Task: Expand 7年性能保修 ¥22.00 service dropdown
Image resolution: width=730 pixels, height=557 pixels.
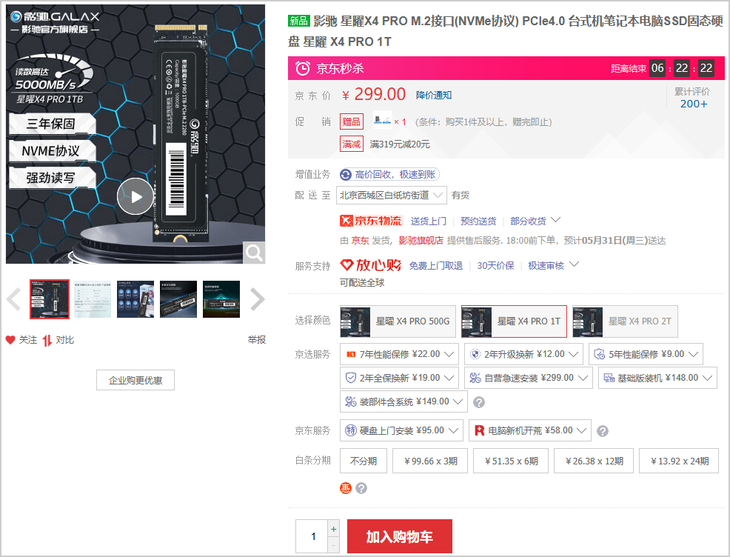Action: click(399, 354)
